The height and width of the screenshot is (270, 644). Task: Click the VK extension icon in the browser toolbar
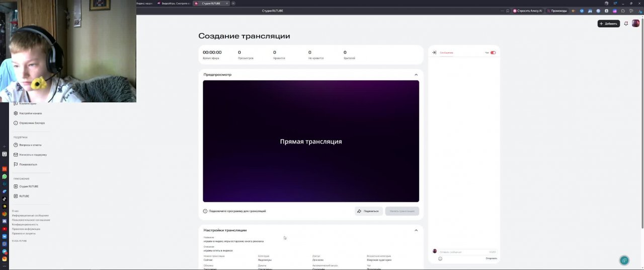[x=582, y=11]
